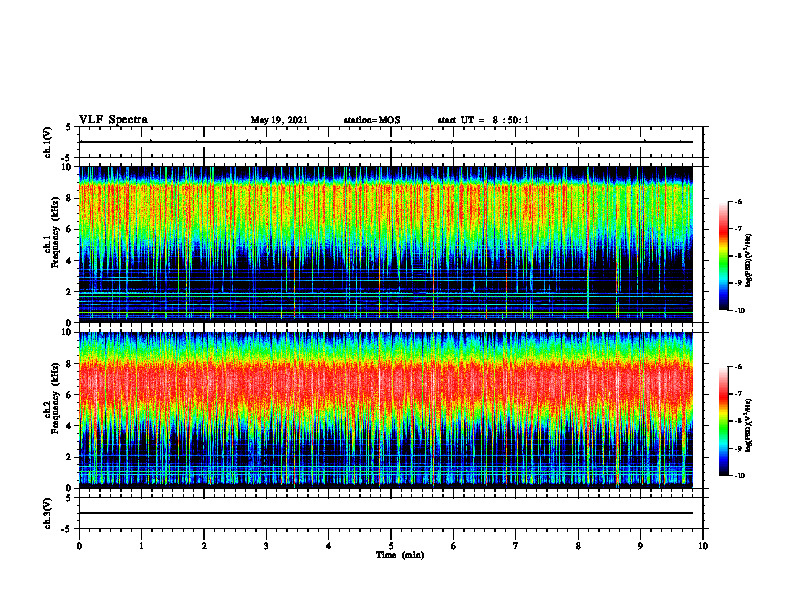792x612 pixels.
Task: Click the "9" tick on the Time axis
Action: (640, 546)
